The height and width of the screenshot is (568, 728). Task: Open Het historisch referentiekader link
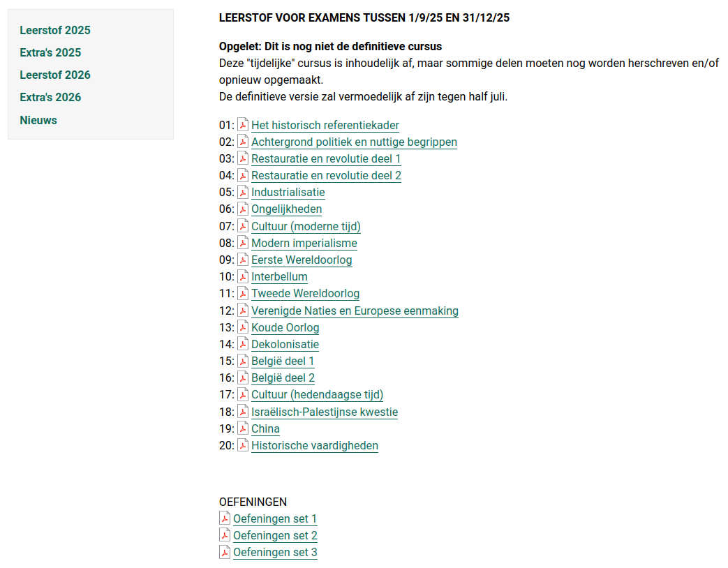[325, 126]
